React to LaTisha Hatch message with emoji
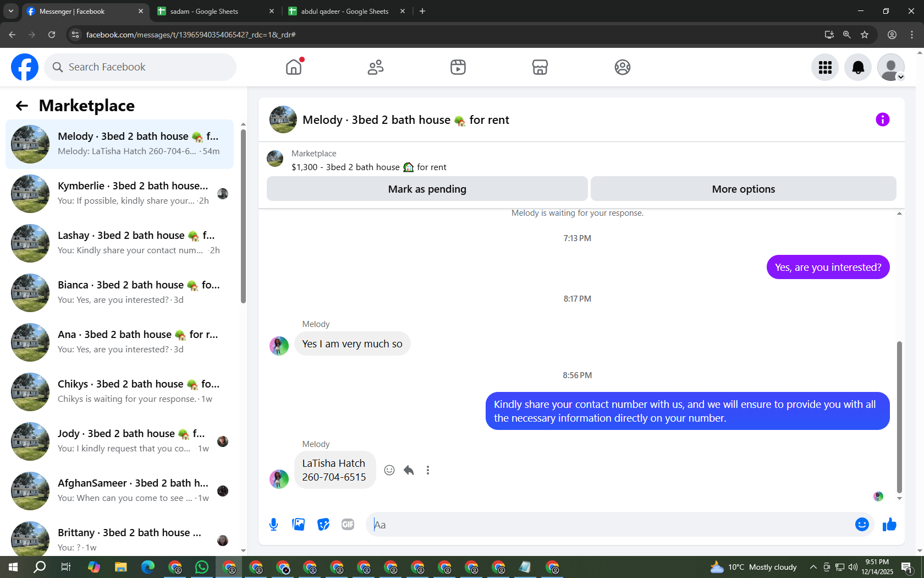Viewport: 924px width, 578px height. coord(389,470)
